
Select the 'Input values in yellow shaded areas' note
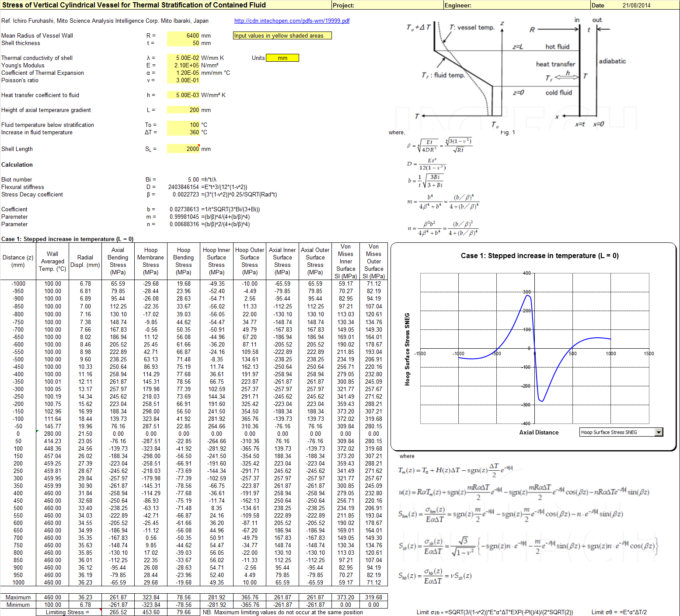pos(282,35)
